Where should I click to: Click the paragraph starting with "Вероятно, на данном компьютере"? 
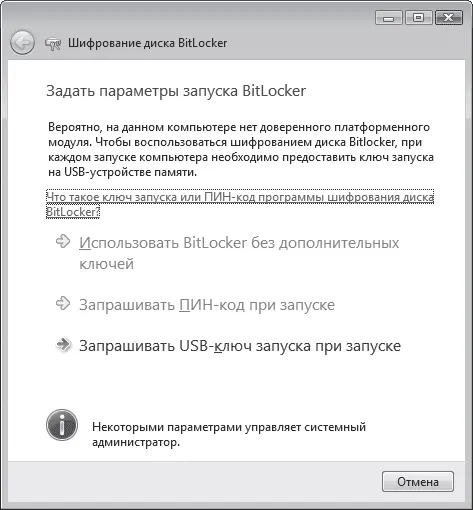pyautogui.click(x=241, y=149)
